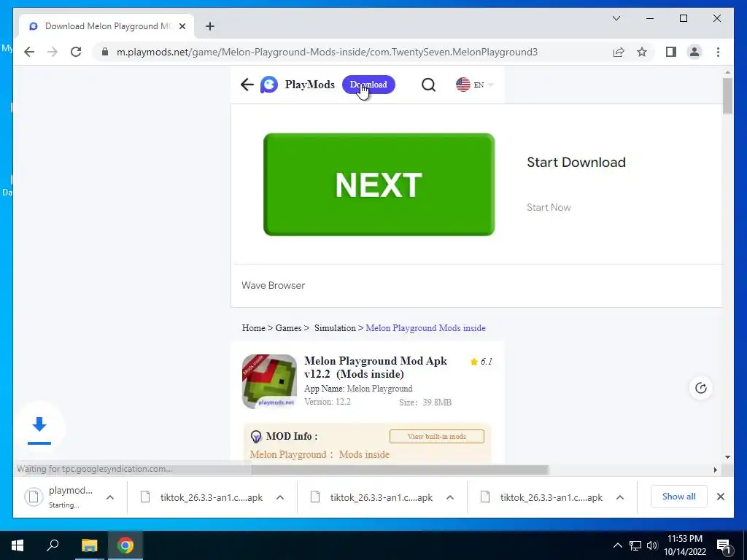The height and width of the screenshot is (560, 747).
Task: Click the Melon Playground app thumbnail
Action: (269, 381)
